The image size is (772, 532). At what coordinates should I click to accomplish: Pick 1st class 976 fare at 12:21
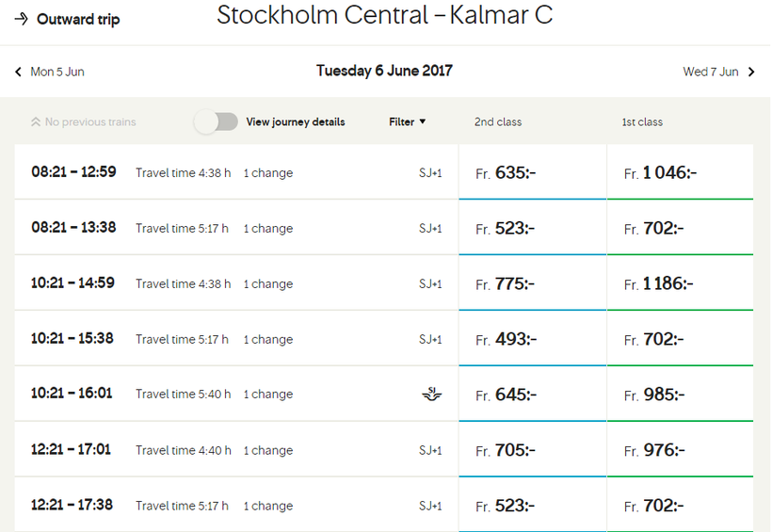(680, 451)
